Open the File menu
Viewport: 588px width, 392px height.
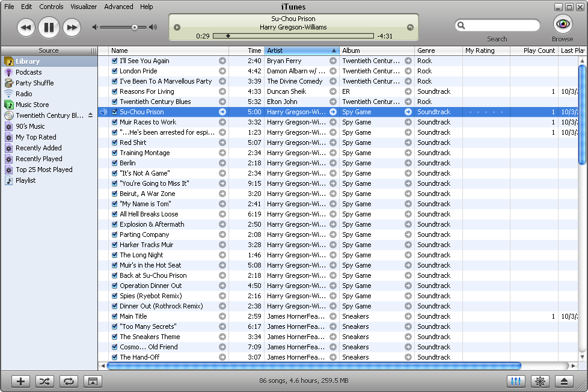point(9,7)
